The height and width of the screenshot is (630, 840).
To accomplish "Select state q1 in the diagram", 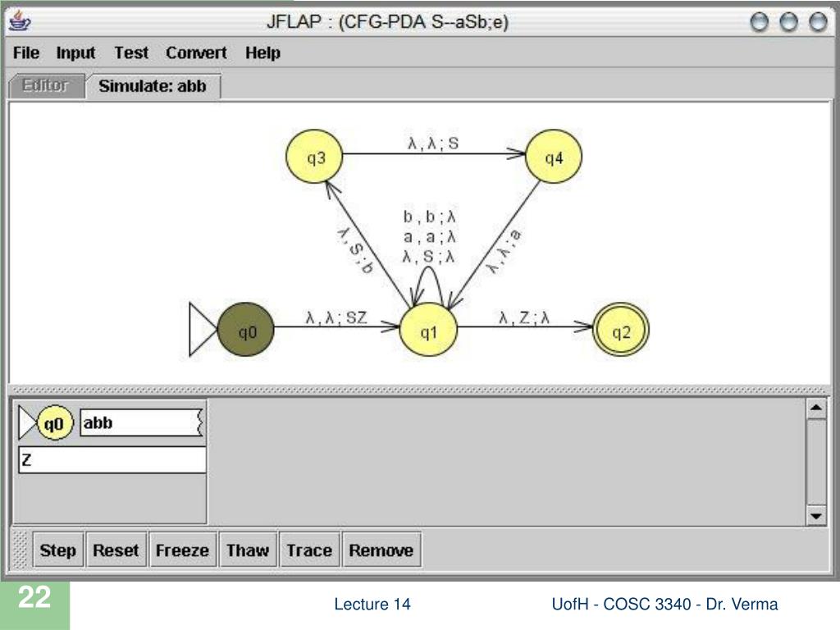I will tap(428, 330).
